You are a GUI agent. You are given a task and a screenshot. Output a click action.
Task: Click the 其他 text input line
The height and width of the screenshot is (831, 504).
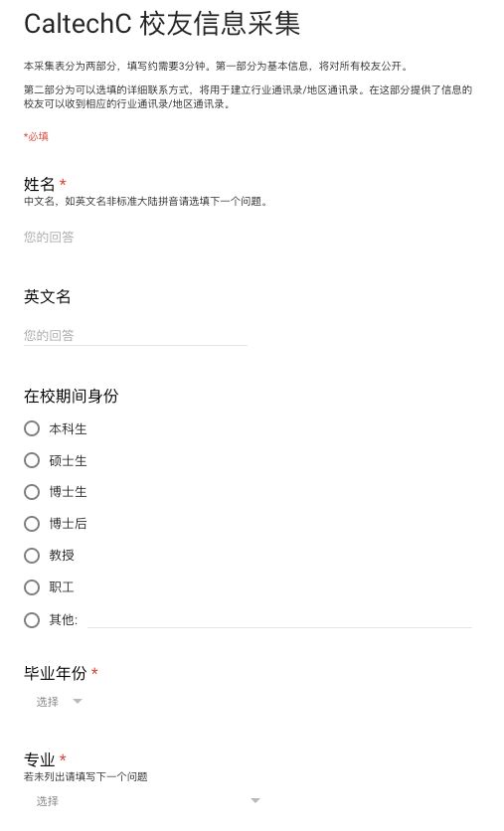pos(279,620)
